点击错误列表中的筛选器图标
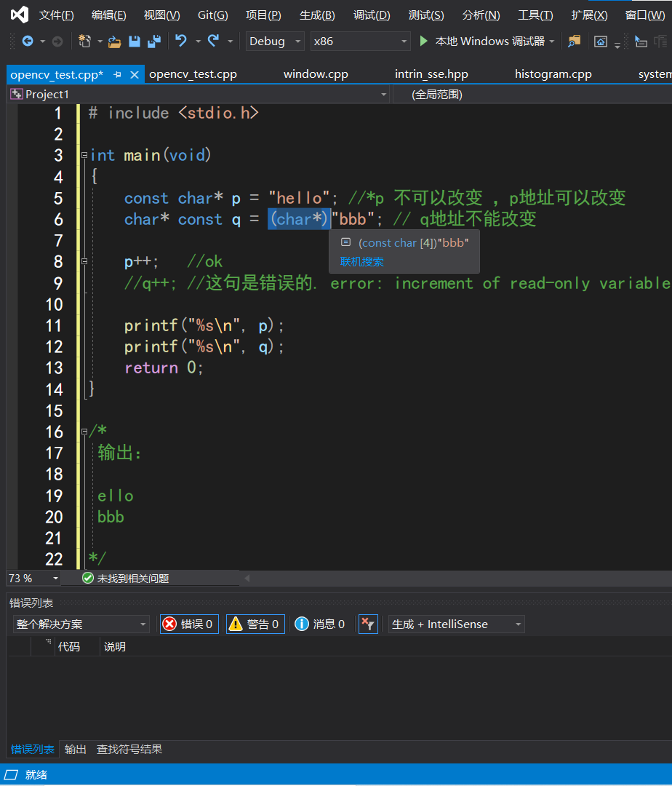The image size is (672, 786). pyautogui.click(x=367, y=624)
